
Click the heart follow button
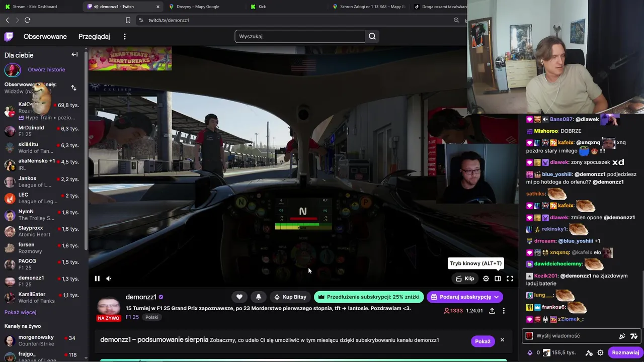239,297
